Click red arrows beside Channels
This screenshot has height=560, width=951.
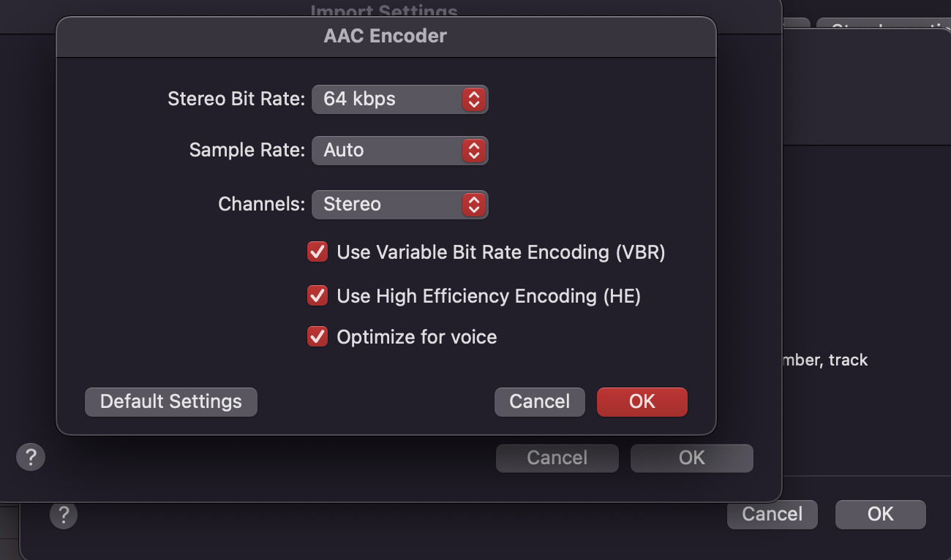point(474,205)
